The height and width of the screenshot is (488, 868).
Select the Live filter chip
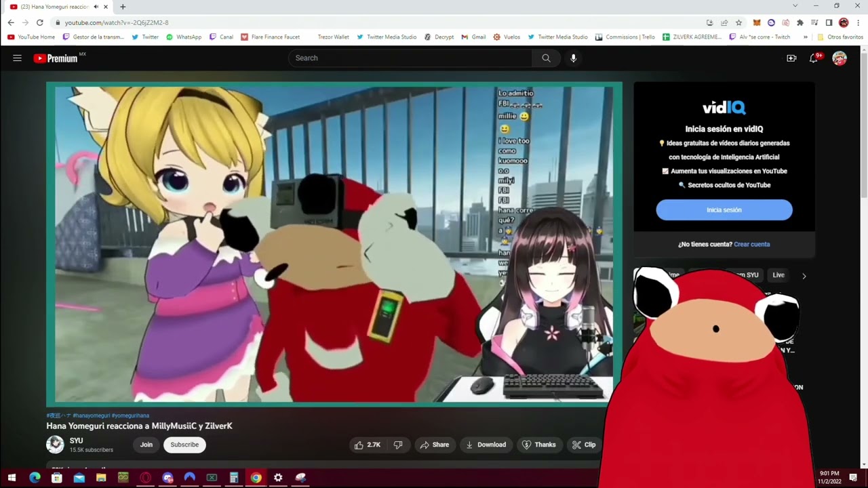[778, 275]
